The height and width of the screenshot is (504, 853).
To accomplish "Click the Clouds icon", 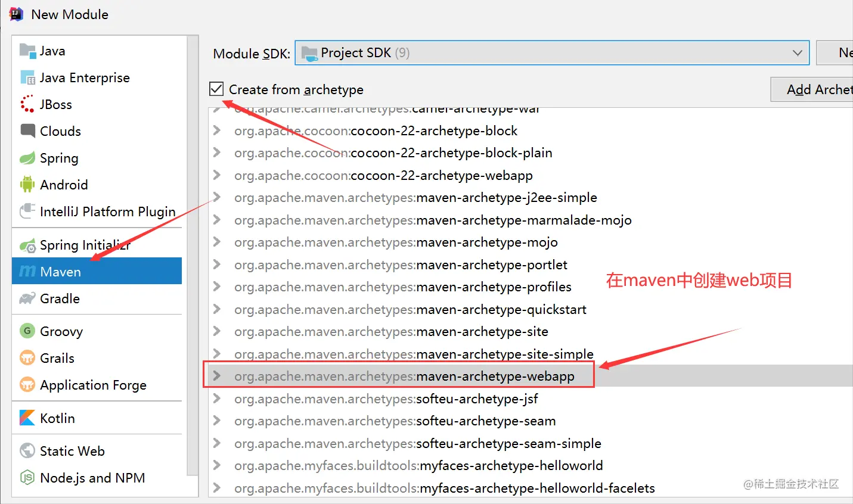I will [x=27, y=130].
